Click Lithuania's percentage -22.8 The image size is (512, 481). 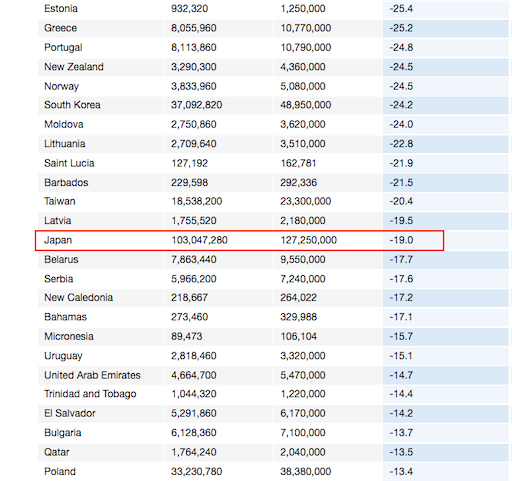[401, 144]
